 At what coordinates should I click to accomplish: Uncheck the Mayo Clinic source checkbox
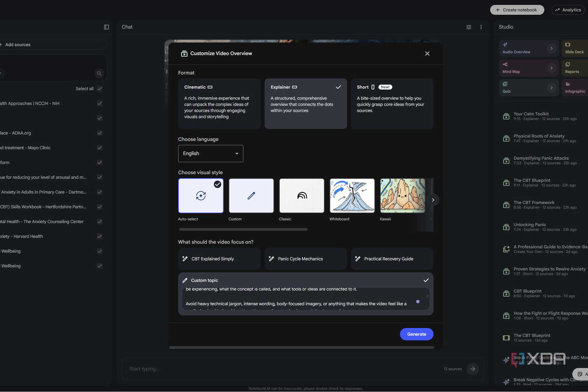pos(100,148)
